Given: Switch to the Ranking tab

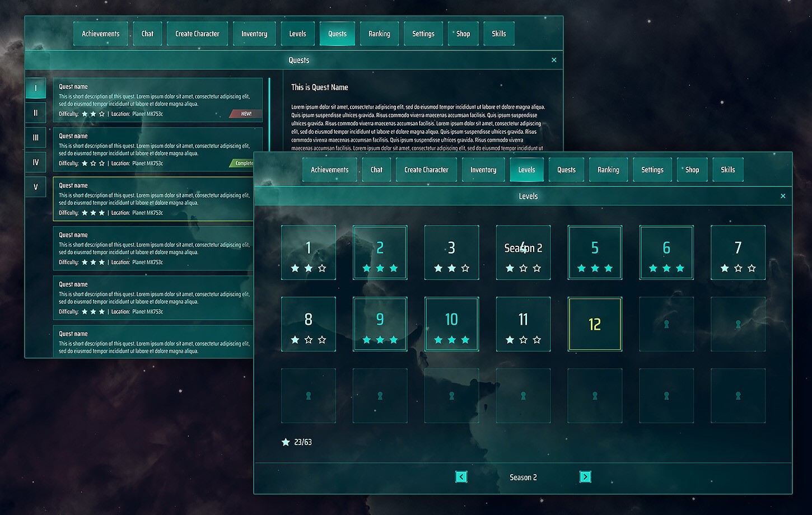Looking at the screenshot, I should [608, 170].
